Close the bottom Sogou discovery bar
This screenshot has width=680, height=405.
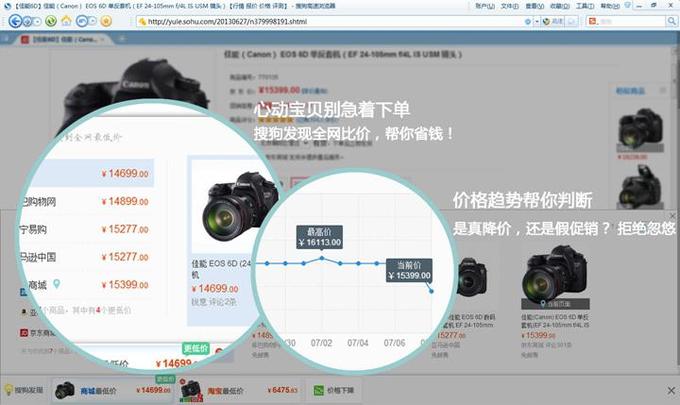point(671,391)
